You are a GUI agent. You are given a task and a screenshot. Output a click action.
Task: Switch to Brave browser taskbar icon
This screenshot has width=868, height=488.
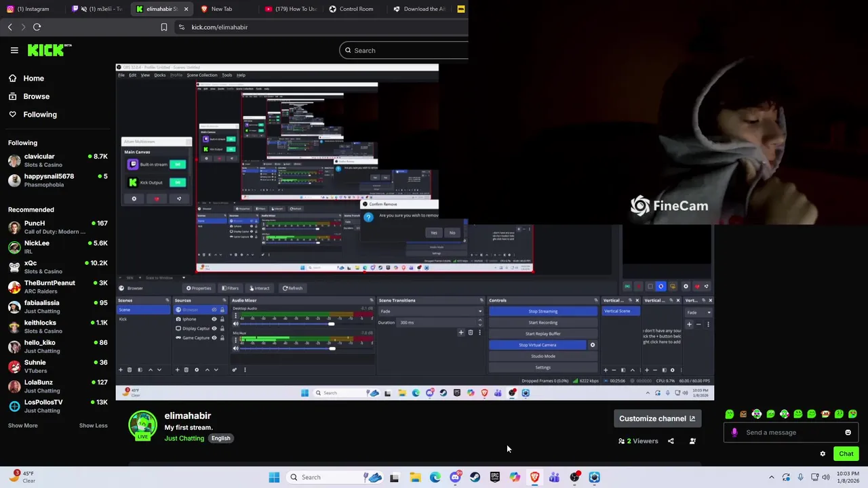tap(535, 477)
